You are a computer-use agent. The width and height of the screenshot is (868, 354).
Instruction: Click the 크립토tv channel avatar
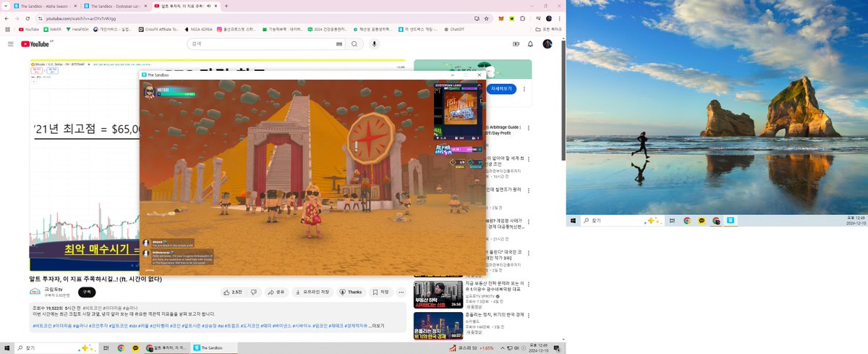point(35,292)
